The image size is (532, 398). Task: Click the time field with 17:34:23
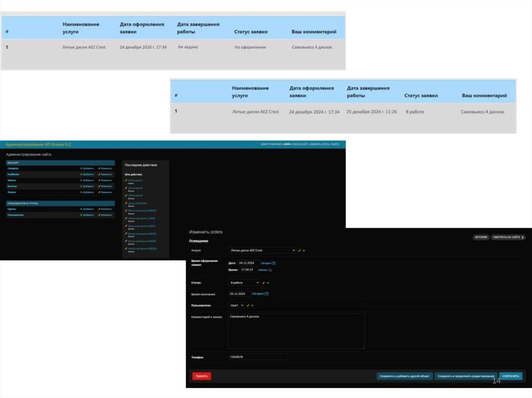248,270
